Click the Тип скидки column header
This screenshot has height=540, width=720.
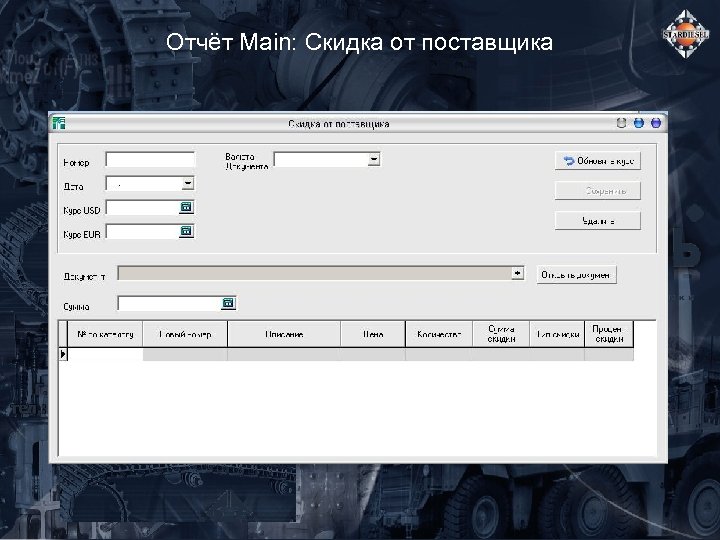pyautogui.click(x=557, y=334)
